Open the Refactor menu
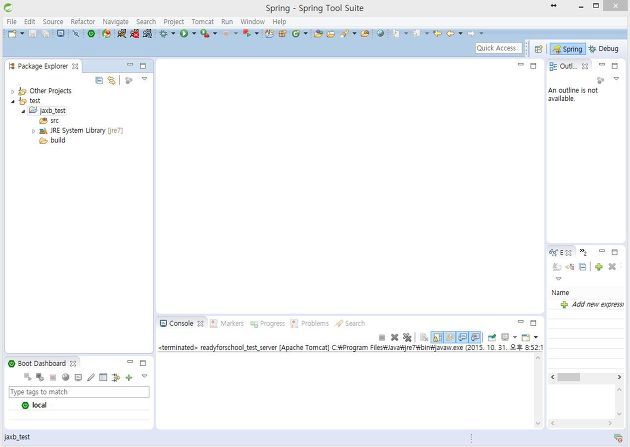Viewport: 630px width, 447px height. [x=83, y=22]
